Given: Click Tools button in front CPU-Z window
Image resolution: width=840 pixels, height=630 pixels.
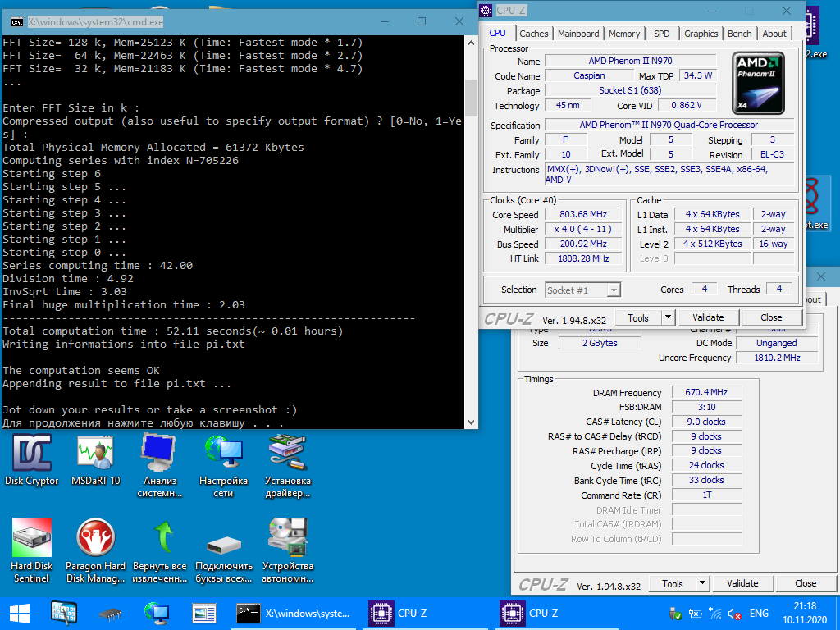Looking at the screenshot, I should click(x=637, y=317).
